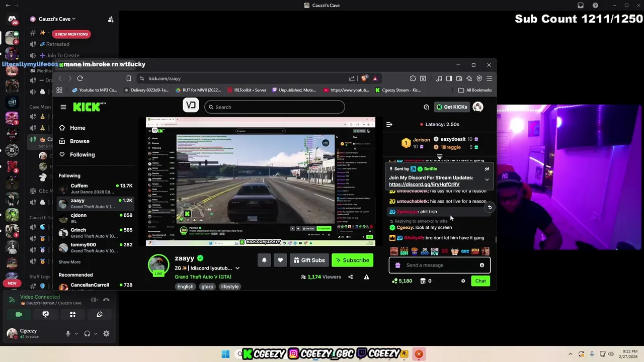Share your screen in Discord
Screen dimensions: 644x362
(x=45, y=314)
